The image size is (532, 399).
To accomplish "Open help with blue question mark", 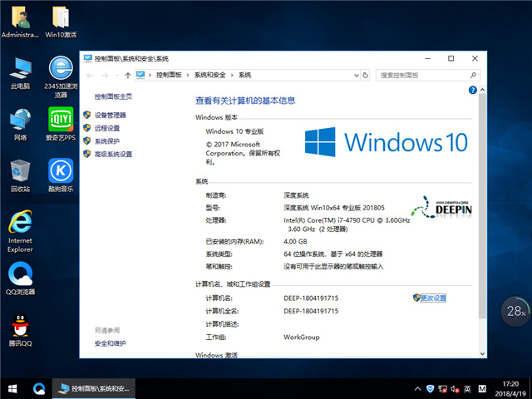I will 473,90.
